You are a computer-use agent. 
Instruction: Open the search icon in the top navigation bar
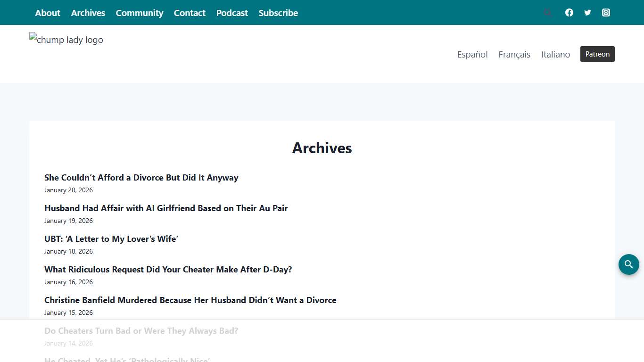(x=547, y=13)
